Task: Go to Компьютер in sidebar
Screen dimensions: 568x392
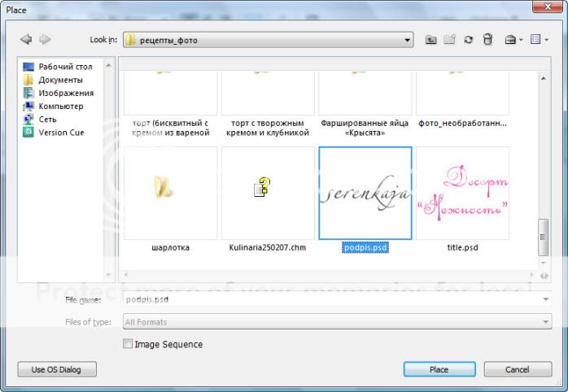Action: (x=61, y=107)
